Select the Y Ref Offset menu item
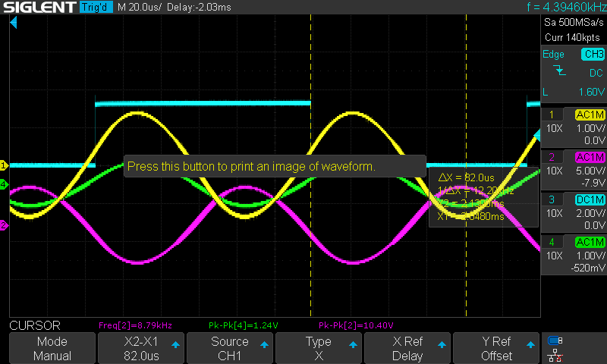This screenshot has width=607, height=364. click(x=496, y=349)
